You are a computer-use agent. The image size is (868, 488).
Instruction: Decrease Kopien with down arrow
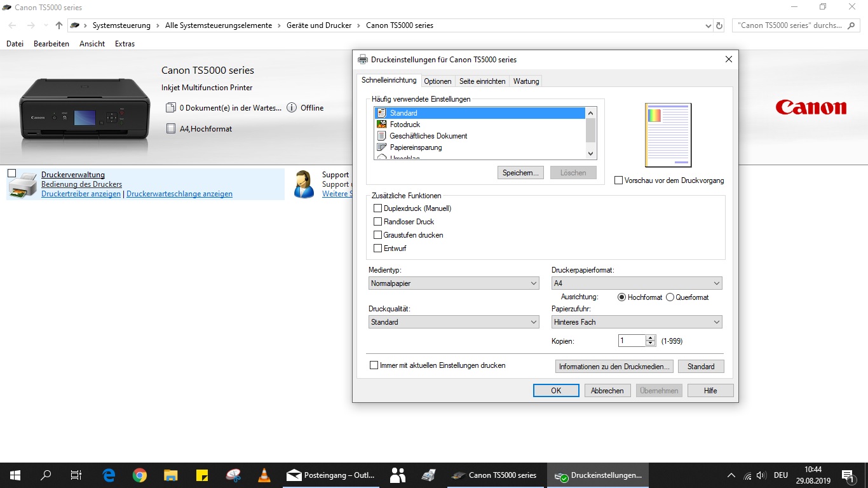pyautogui.click(x=650, y=344)
